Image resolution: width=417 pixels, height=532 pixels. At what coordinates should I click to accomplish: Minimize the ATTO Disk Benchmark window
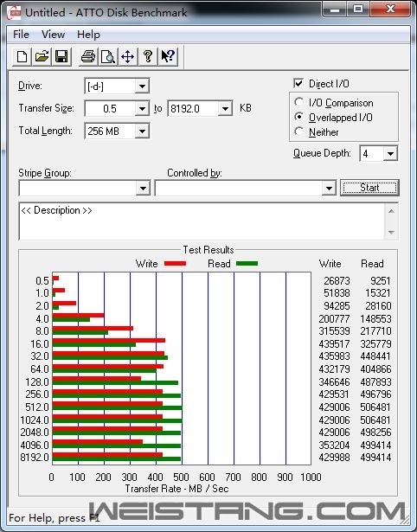(x=335, y=10)
